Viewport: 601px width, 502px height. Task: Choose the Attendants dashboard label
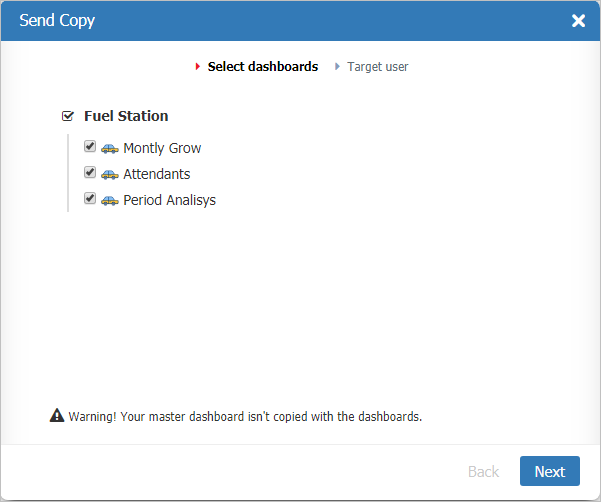156,174
